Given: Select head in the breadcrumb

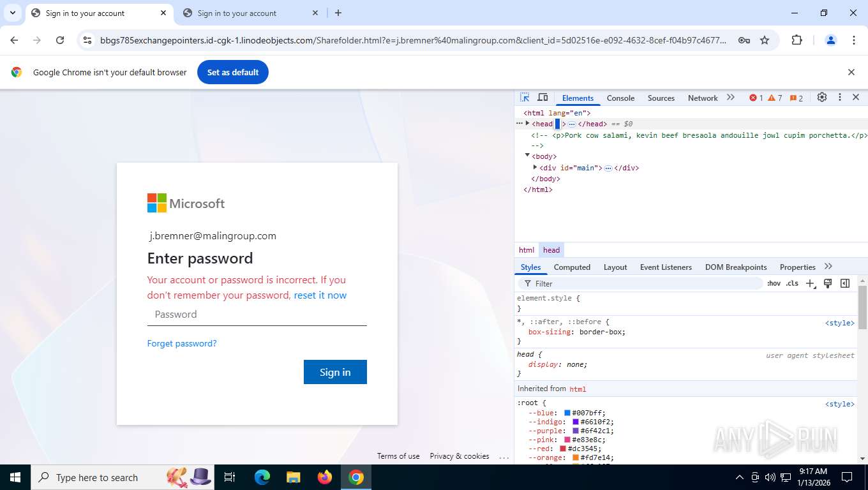Looking at the screenshot, I should [x=551, y=250].
